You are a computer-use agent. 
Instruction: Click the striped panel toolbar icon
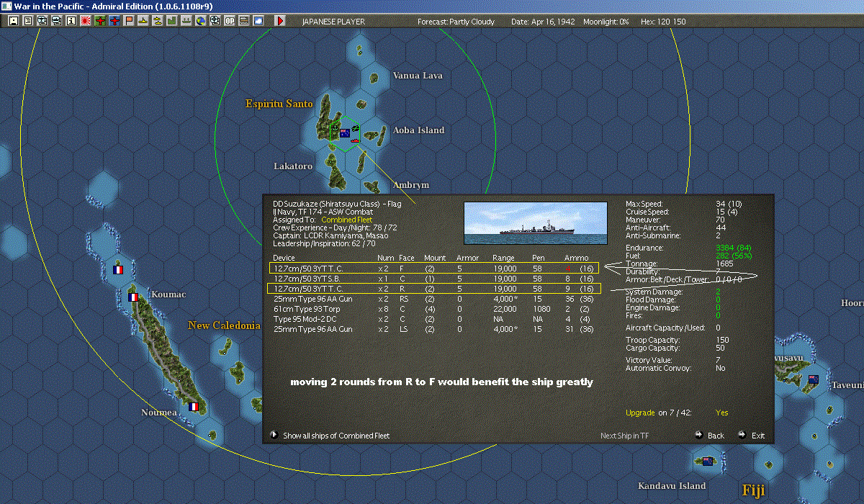coord(244,22)
